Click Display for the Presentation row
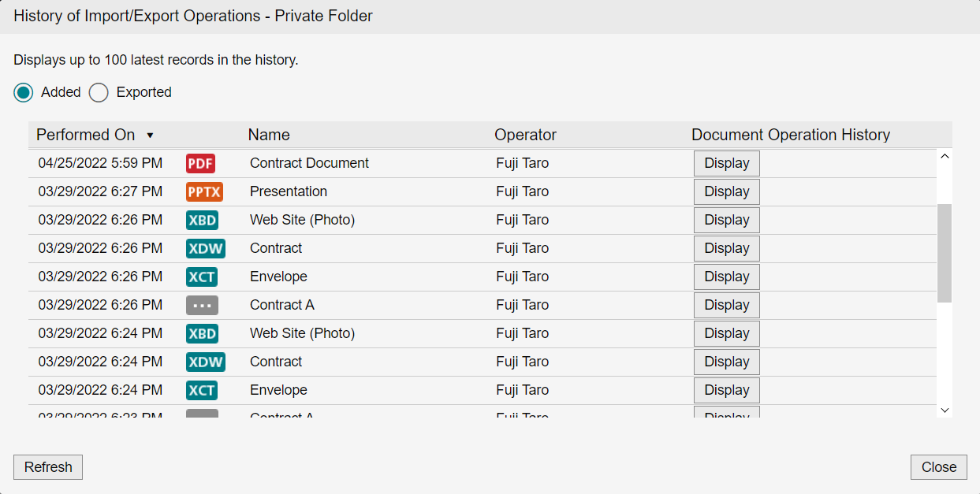The height and width of the screenshot is (494, 980). [727, 191]
